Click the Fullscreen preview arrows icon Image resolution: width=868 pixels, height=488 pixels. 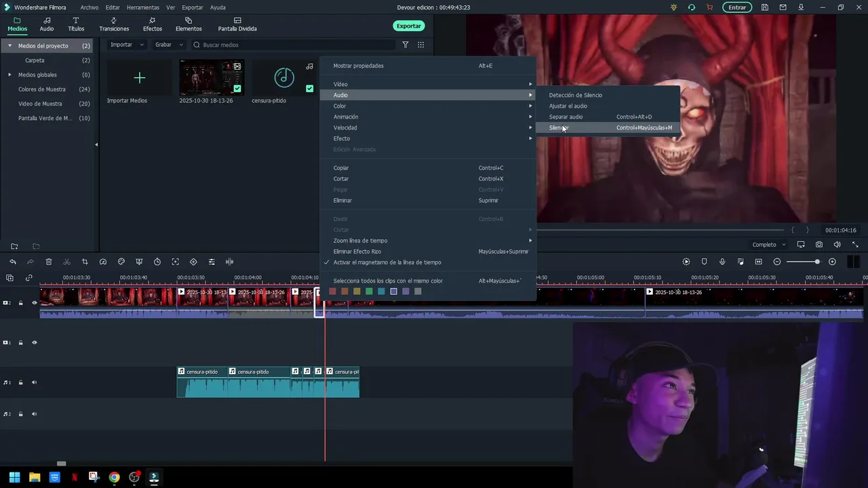pos(855,245)
